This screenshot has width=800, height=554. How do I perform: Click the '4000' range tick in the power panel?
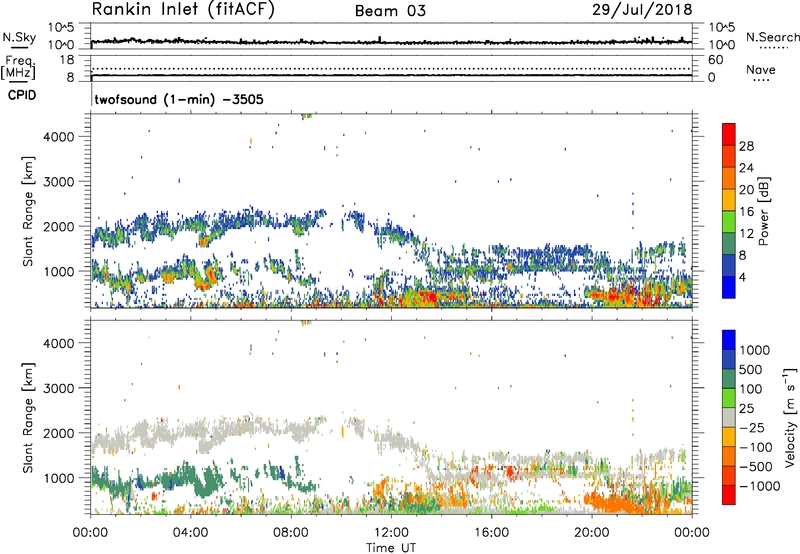tap(59, 137)
